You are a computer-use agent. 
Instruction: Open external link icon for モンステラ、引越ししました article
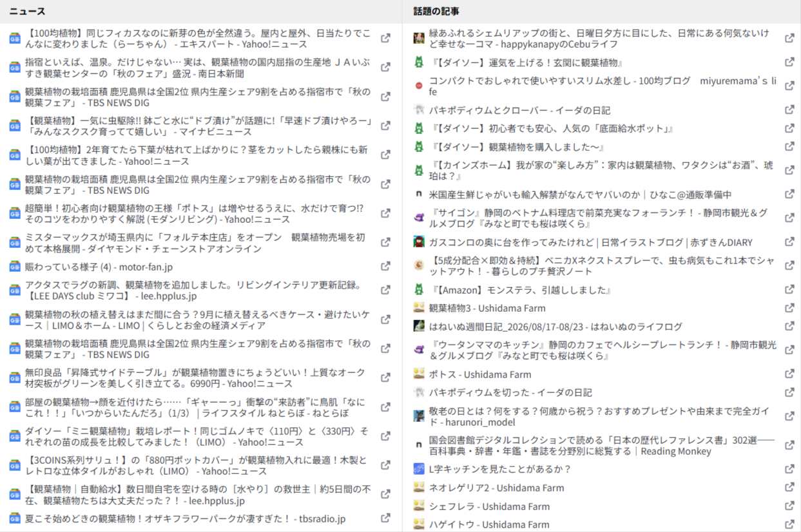click(789, 289)
